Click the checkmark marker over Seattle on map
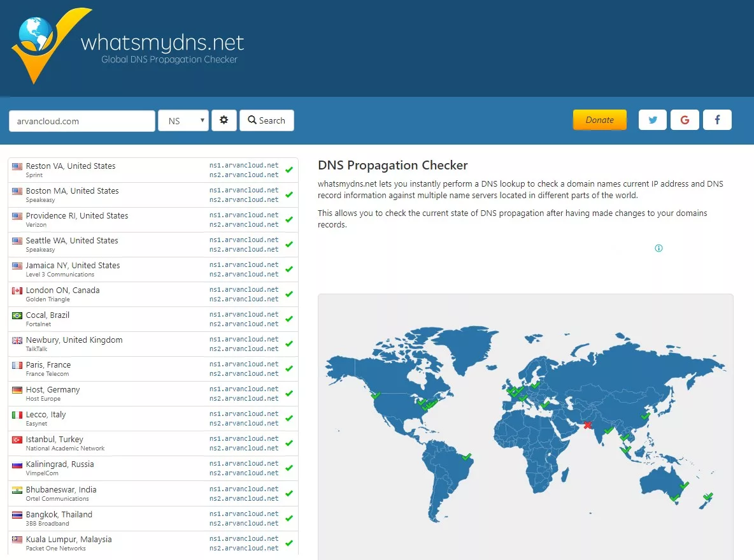754x560 pixels. pos(376,396)
